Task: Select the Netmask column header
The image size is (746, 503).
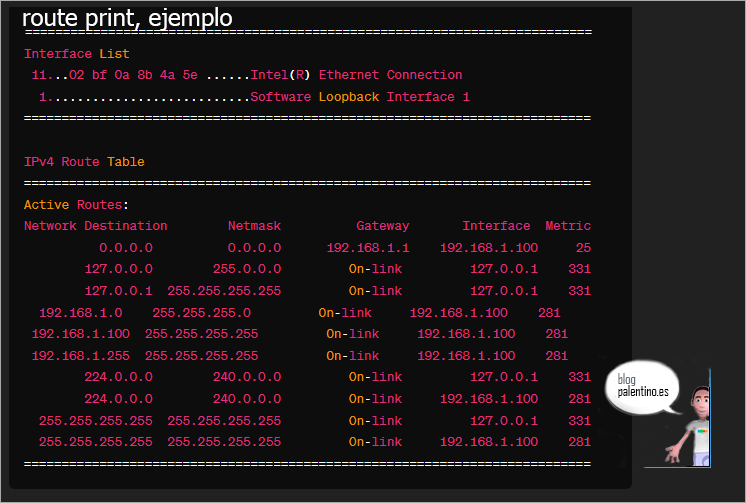Action: 254,226
